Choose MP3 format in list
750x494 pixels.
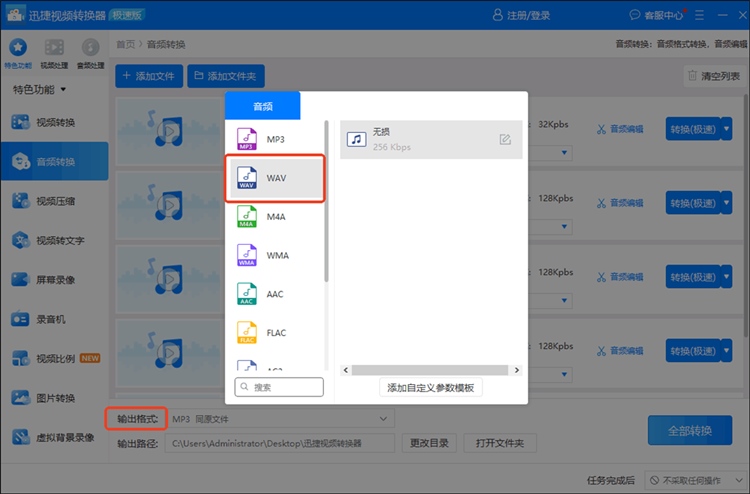pyautogui.click(x=276, y=139)
